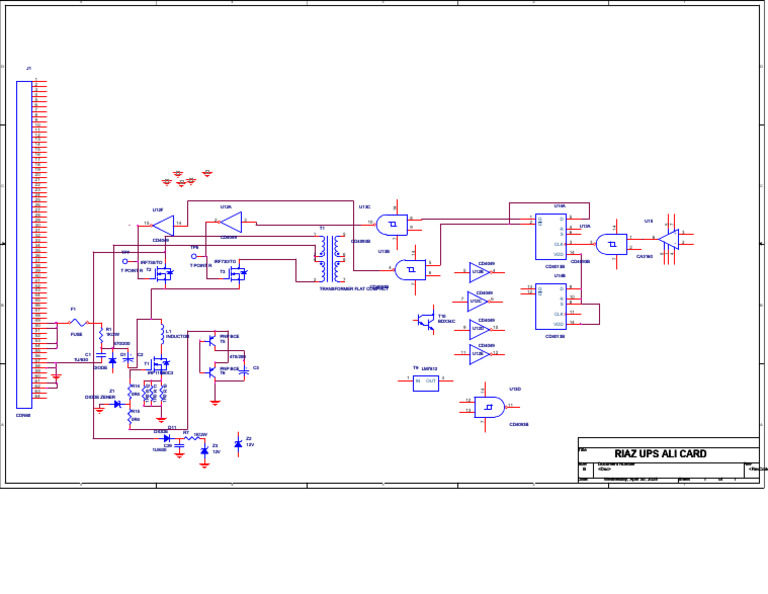Select the U13B Schmitt NAND gate
Image resolution: width=768 pixels, height=594 pixels.
(x=410, y=270)
